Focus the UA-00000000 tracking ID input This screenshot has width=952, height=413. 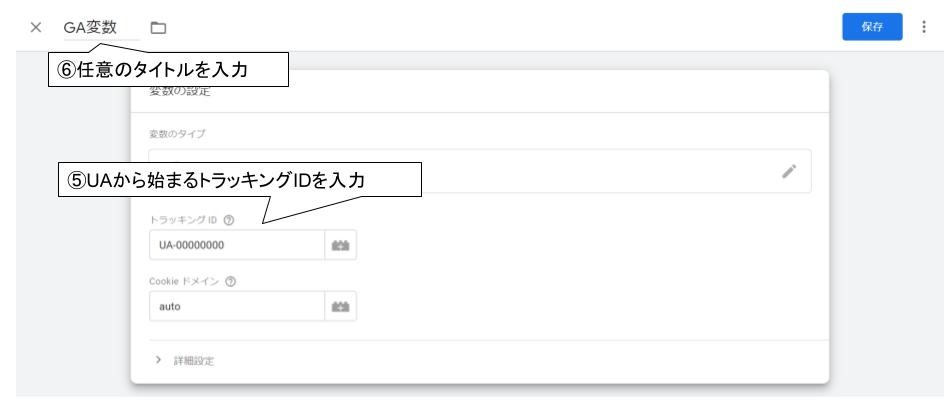point(237,245)
